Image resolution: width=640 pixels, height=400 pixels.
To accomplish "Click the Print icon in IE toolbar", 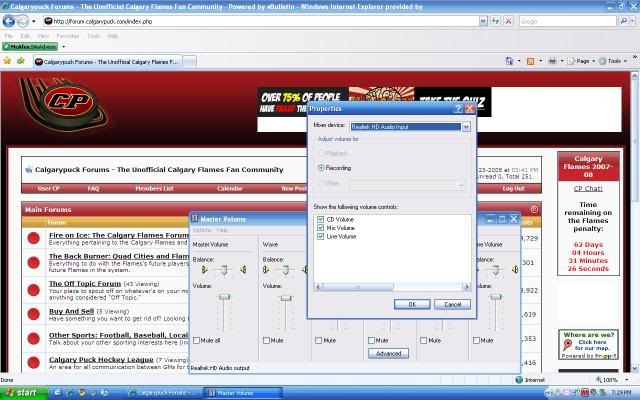I will click(552, 61).
